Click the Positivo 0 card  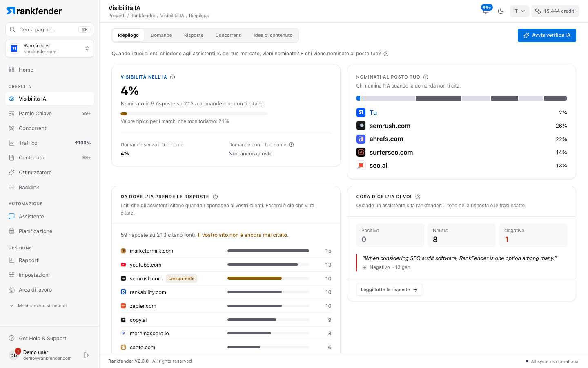[x=390, y=235]
